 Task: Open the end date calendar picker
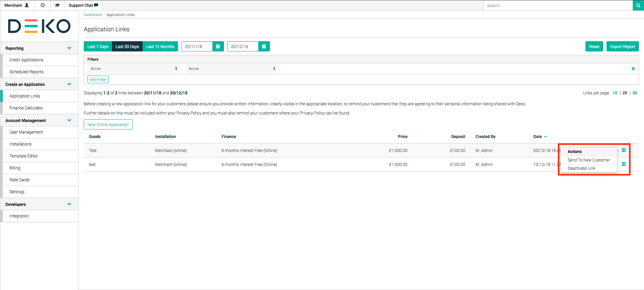coord(264,46)
